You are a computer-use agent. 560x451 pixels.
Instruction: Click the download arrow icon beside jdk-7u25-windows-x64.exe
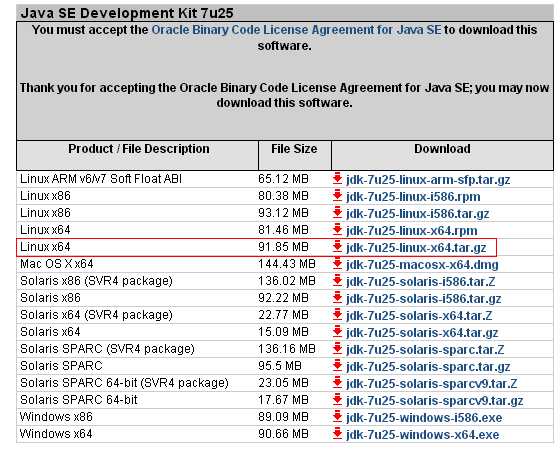(337, 433)
